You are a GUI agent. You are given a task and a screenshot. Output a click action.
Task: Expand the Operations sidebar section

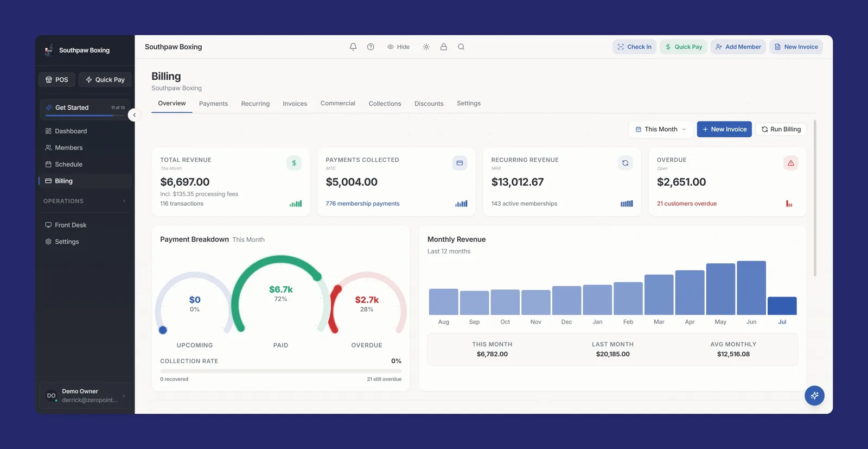pyautogui.click(x=85, y=201)
